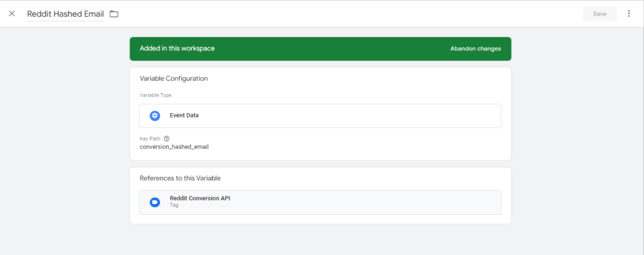This screenshot has width=644, height=255.
Task: Edit the Reddit Hashed Email name field
Action: [x=65, y=14]
